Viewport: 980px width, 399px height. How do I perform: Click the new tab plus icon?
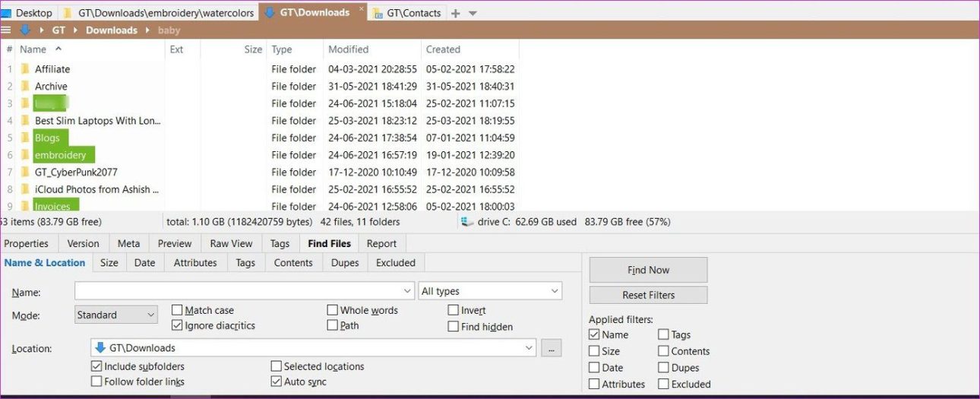pyautogui.click(x=456, y=13)
